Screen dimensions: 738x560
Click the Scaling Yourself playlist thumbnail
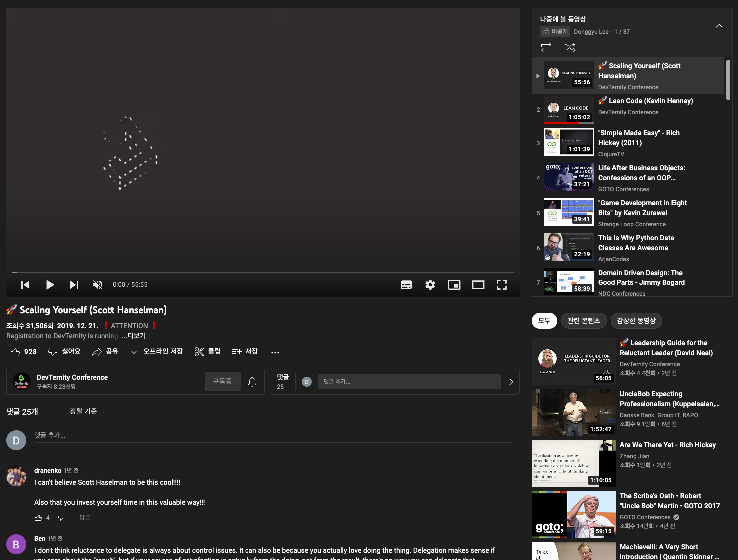tap(569, 74)
